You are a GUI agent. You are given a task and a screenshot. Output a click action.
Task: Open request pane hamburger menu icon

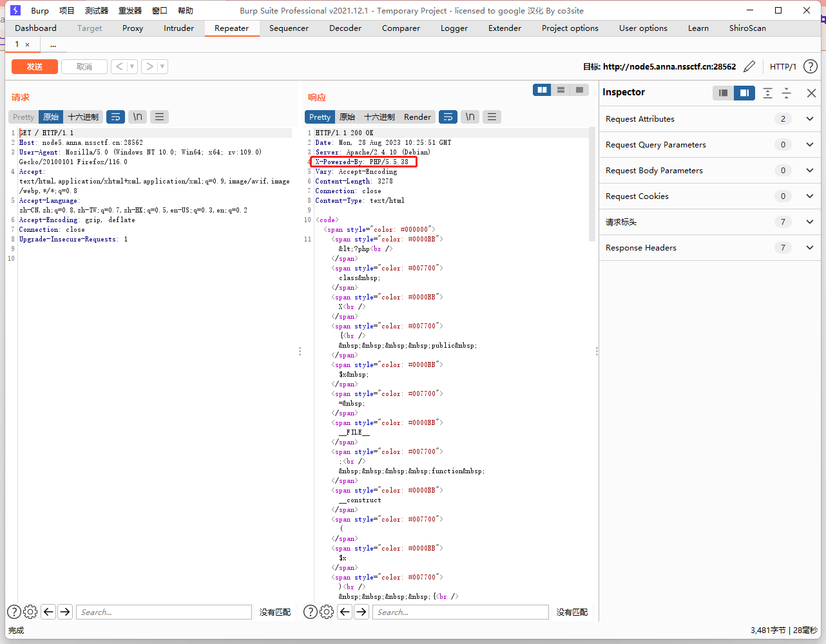159,117
